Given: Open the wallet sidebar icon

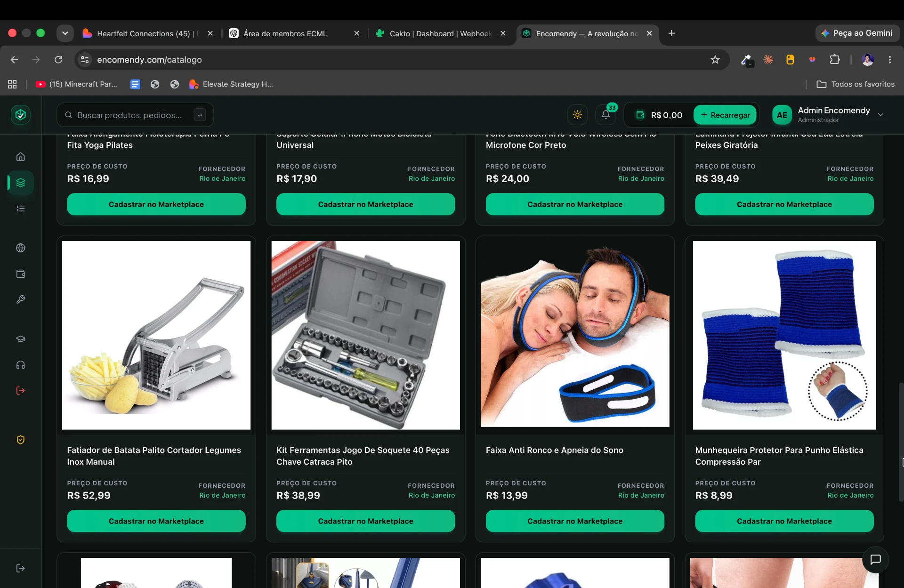Looking at the screenshot, I should tap(21, 274).
